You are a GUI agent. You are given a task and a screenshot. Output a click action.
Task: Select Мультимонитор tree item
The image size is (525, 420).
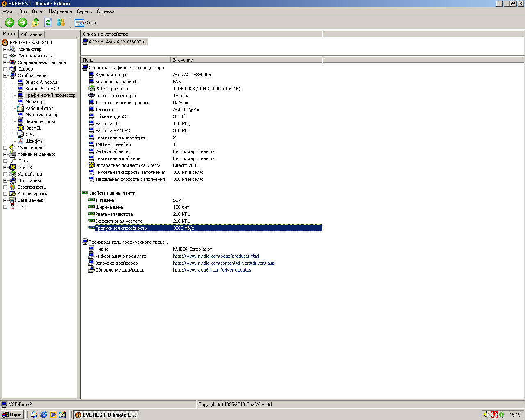tap(42, 115)
